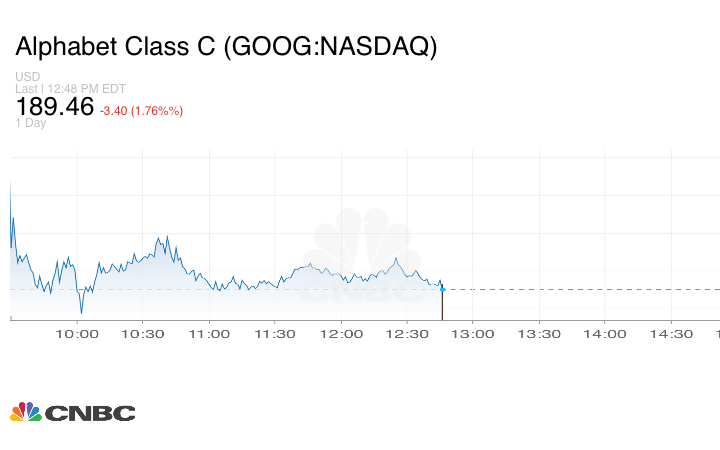Viewport: 720px width, 450px height.
Task: Click the 11:30 time axis label
Action: coord(275,334)
